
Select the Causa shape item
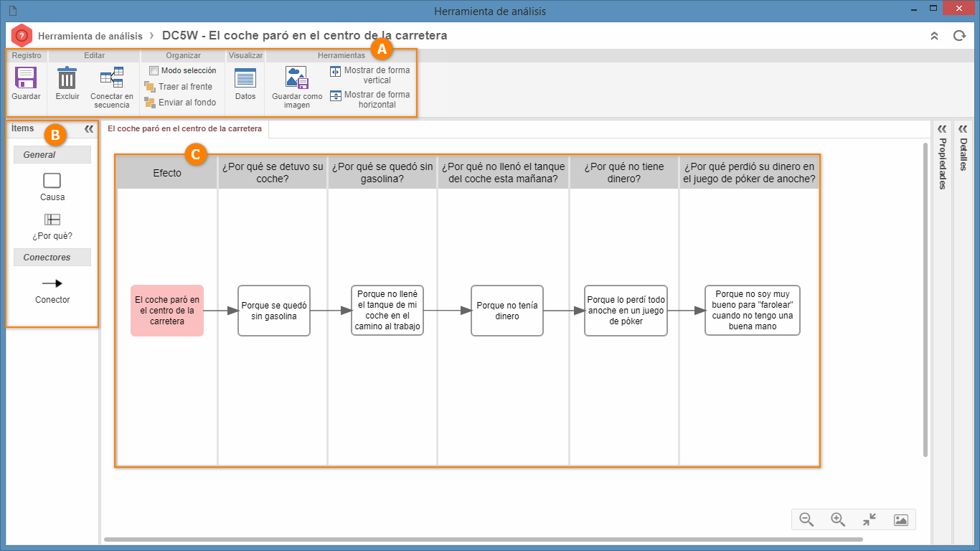pyautogui.click(x=52, y=187)
